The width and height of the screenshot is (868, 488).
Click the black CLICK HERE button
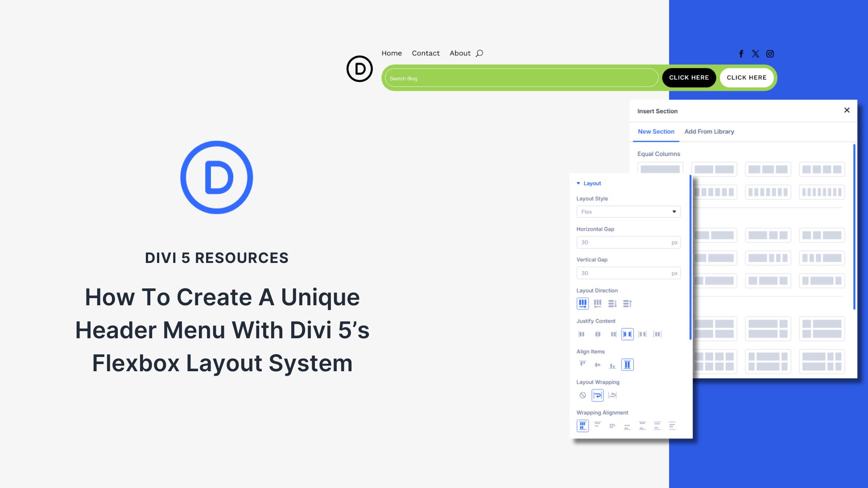(x=689, y=77)
